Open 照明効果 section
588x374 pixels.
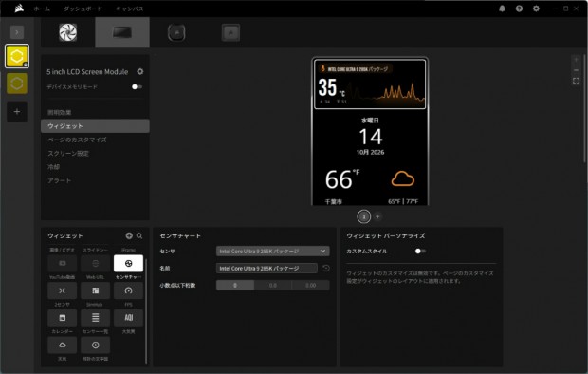[95, 112]
